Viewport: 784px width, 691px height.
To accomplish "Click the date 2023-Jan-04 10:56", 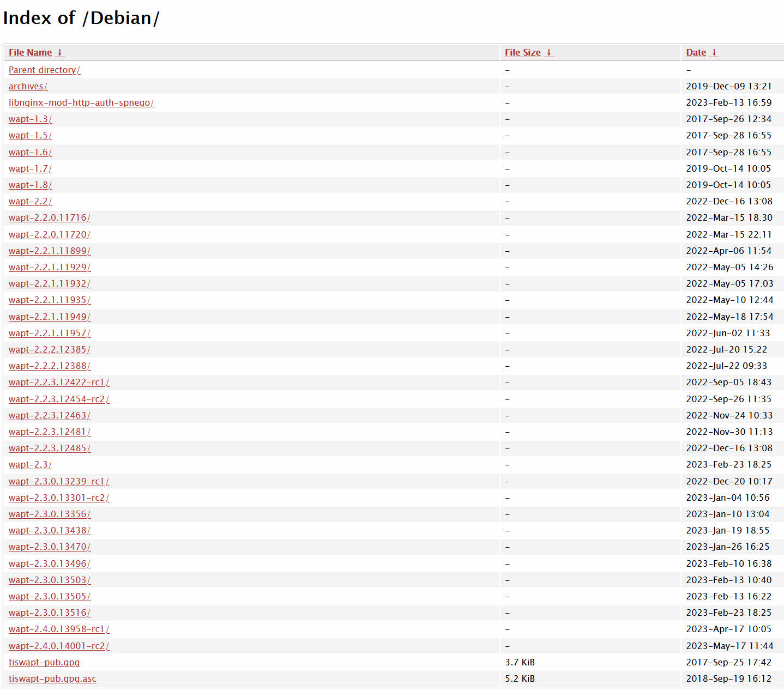I will click(728, 498).
